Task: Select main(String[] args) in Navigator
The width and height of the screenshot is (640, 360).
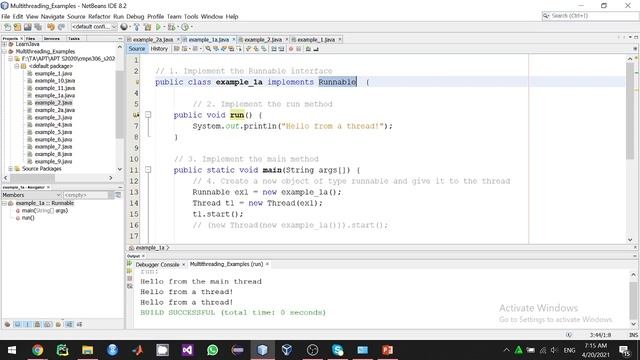Action: point(44,211)
